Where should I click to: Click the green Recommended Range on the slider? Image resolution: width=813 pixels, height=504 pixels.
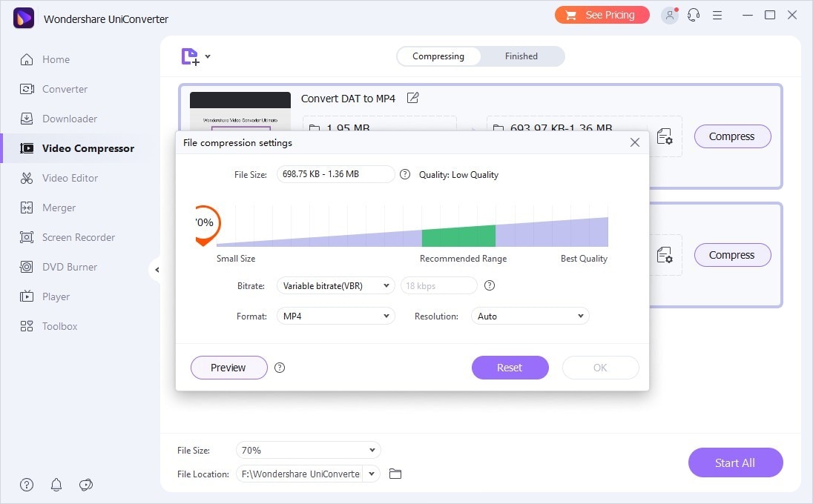(x=458, y=236)
